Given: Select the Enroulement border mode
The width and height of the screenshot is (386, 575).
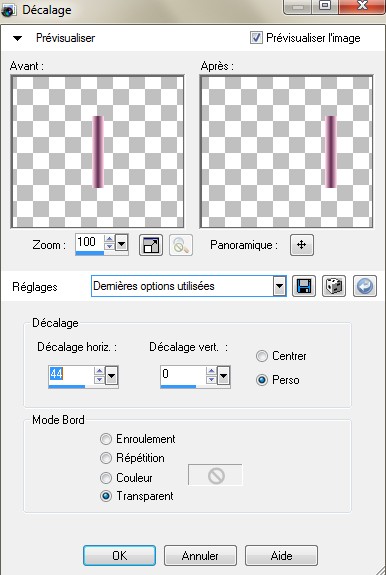Looking at the screenshot, I should tap(106, 439).
